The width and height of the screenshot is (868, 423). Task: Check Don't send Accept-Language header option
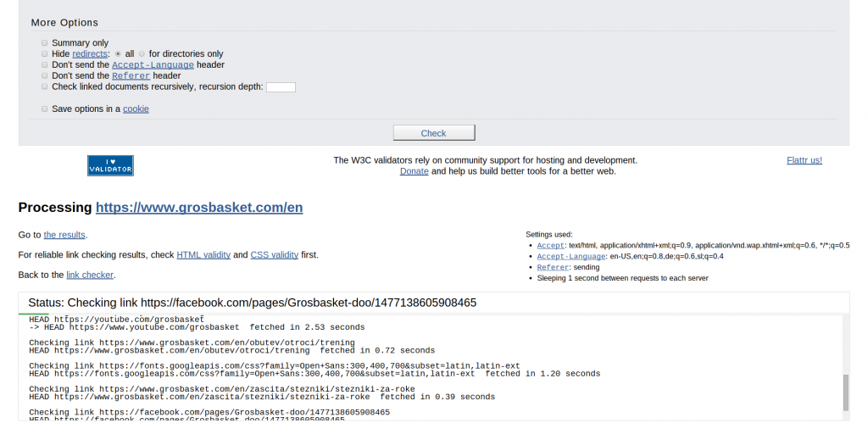tap(45, 64)
